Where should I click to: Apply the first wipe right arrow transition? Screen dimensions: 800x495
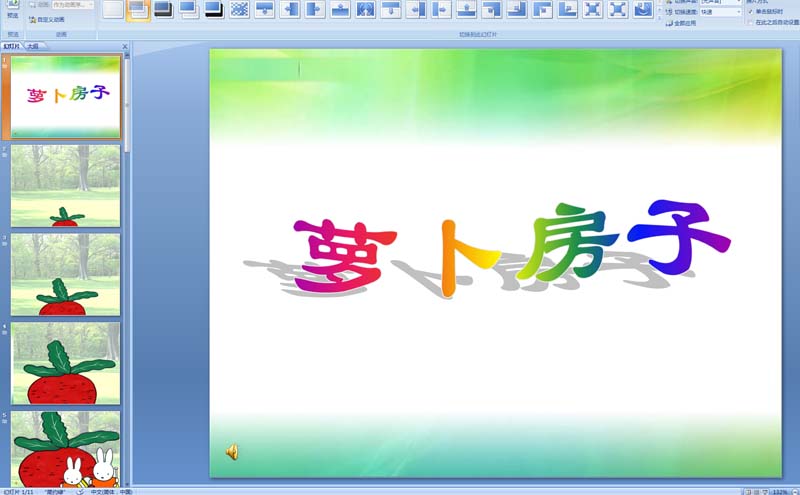(315, 9)
